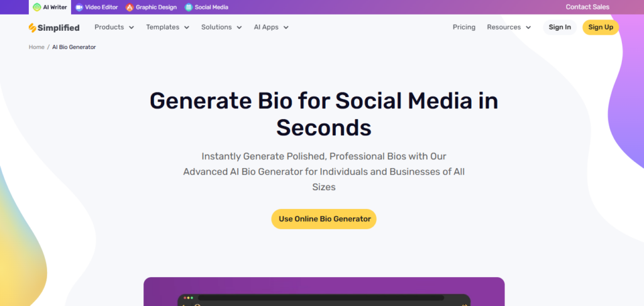Click the Graphic Design red icon
This screenshot has height=306, width=644.
130,8
